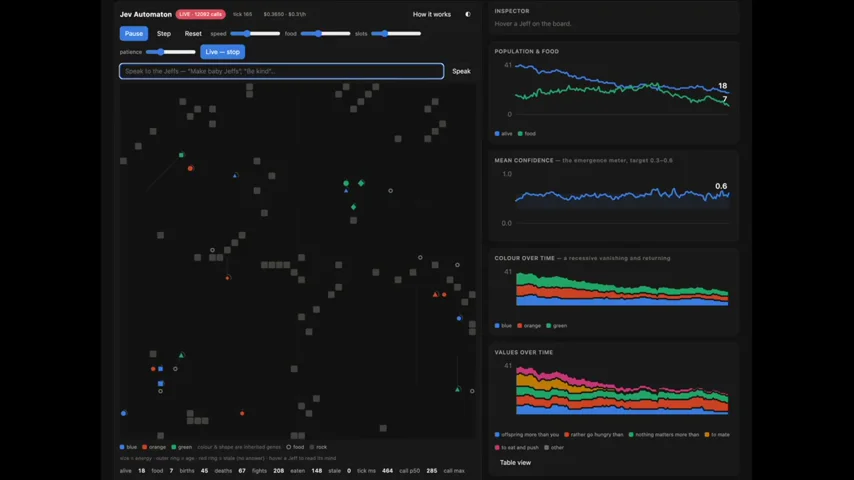Image resolution: width=854 pixels, height=480 pixels.
Task: Click the blue circle Jeff at bottom-left corner
Action: click(124, 413)
